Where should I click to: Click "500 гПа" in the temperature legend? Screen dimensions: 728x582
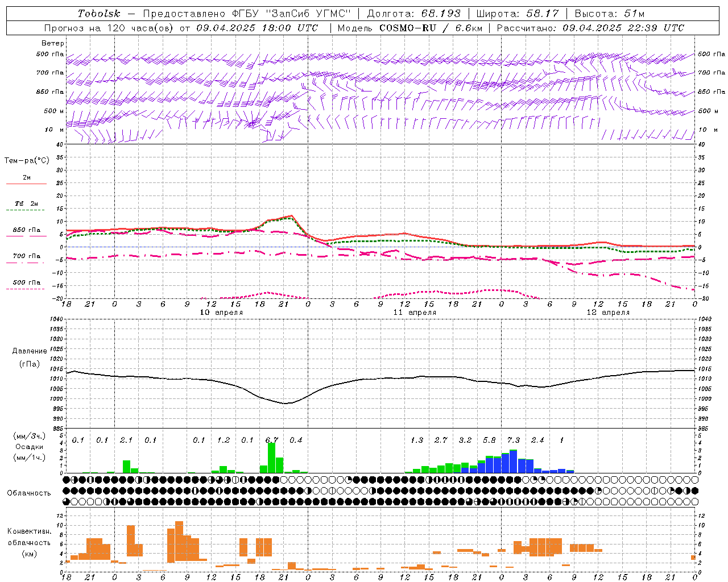[27, 282]
